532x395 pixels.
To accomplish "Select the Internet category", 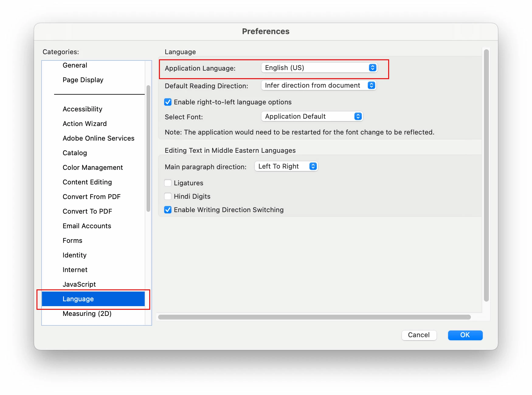I will pos(93,270).
